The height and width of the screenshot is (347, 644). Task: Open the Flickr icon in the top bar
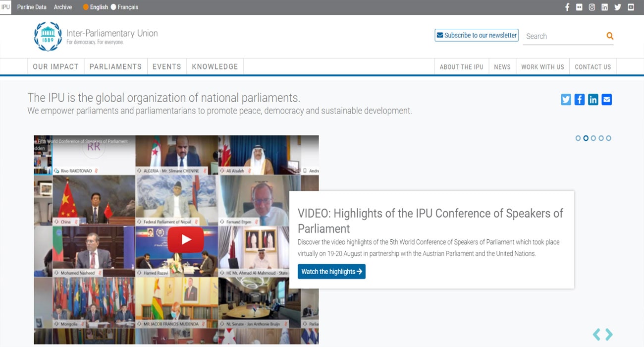tap(579, 7)
